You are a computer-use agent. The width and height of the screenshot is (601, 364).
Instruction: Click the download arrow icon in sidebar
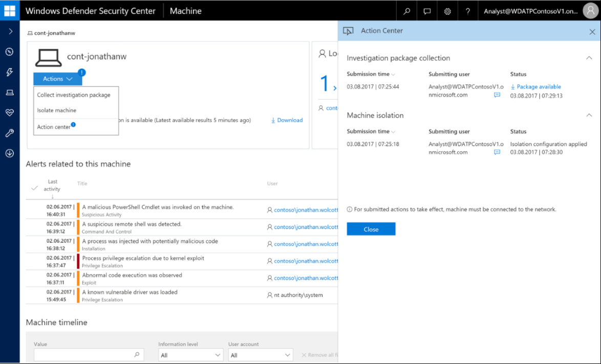point(10,153)
